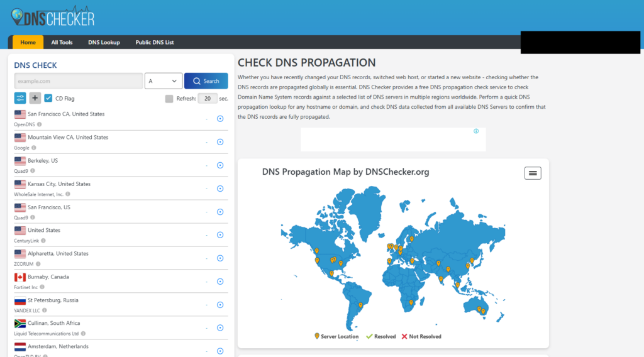Open the All Tools tab
Image resolution: width=644 pixels, height=357 pixels.
62,42
